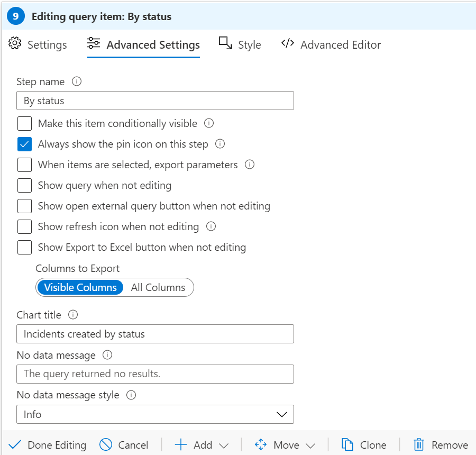Image resolution: width=476 pixels, height=455 pixels.
Task: Click the info icon beside Step name
Action: pyautogui.click(x=77, y=81)
